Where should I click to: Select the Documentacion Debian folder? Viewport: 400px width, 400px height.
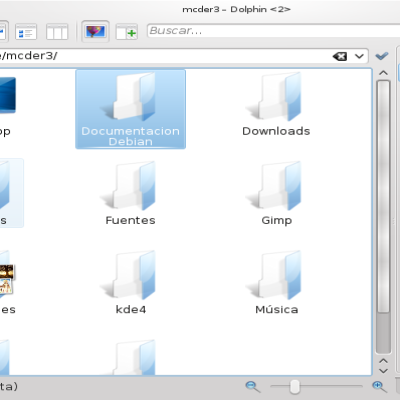[131, 109]
